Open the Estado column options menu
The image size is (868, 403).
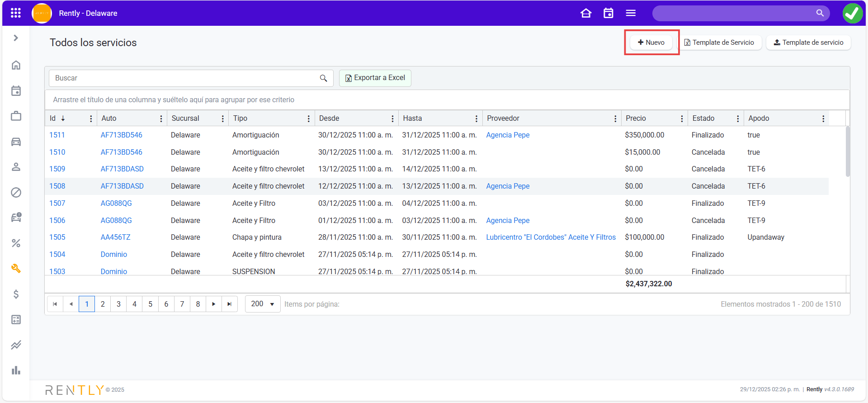738,119
